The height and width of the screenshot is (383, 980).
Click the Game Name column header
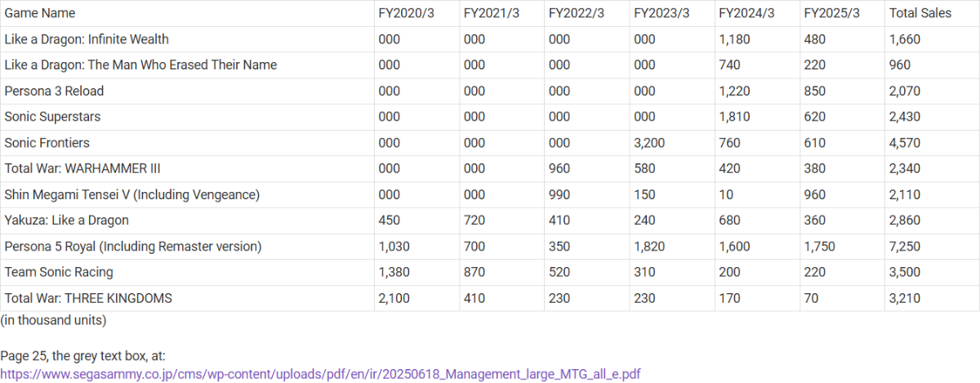(40, 13)
